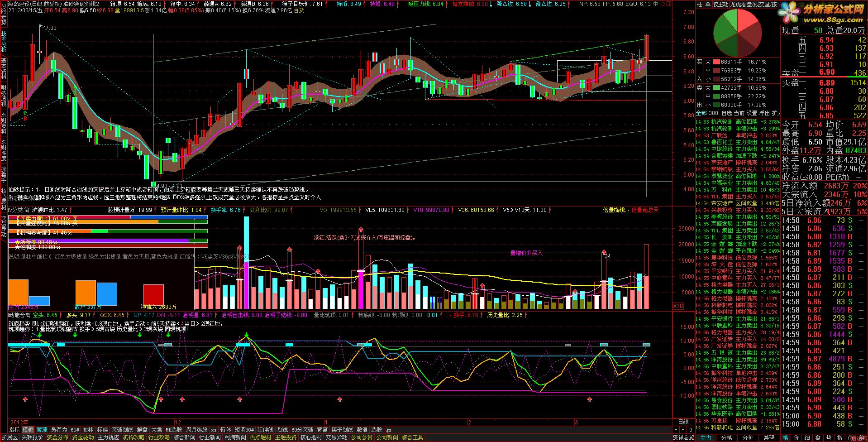Click the diamond icon in chart header
The image size is (868, 442).
click(x=662, y=4)
